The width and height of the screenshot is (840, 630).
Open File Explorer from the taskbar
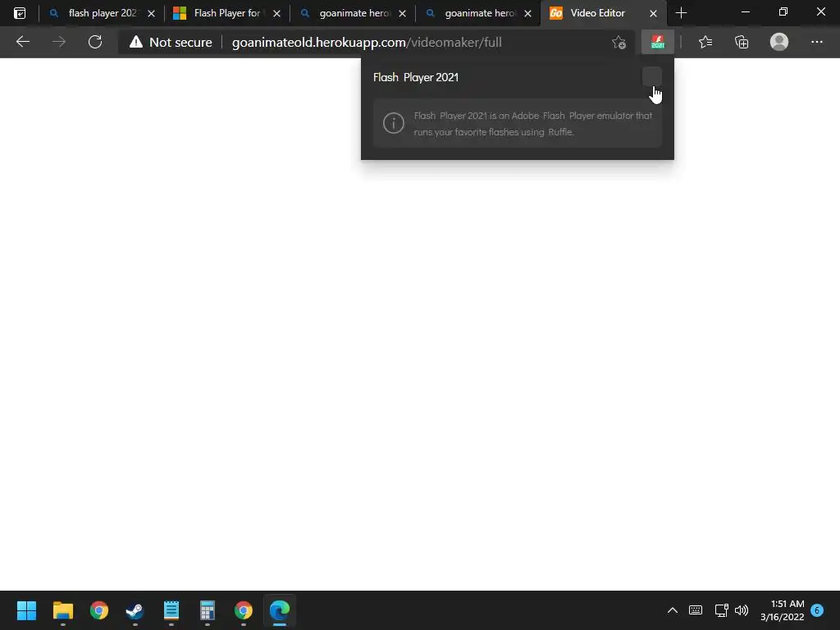62,610
